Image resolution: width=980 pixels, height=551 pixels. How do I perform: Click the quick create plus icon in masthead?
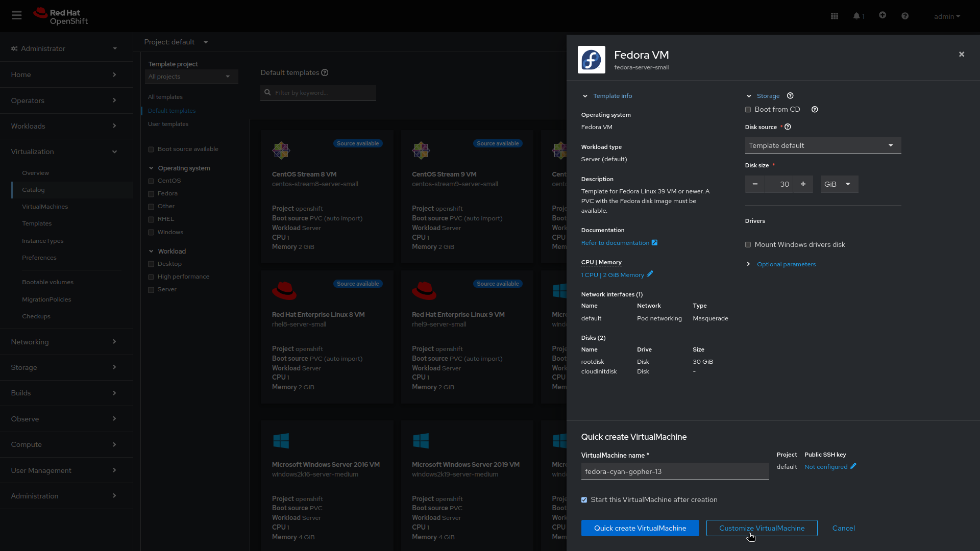883,16
